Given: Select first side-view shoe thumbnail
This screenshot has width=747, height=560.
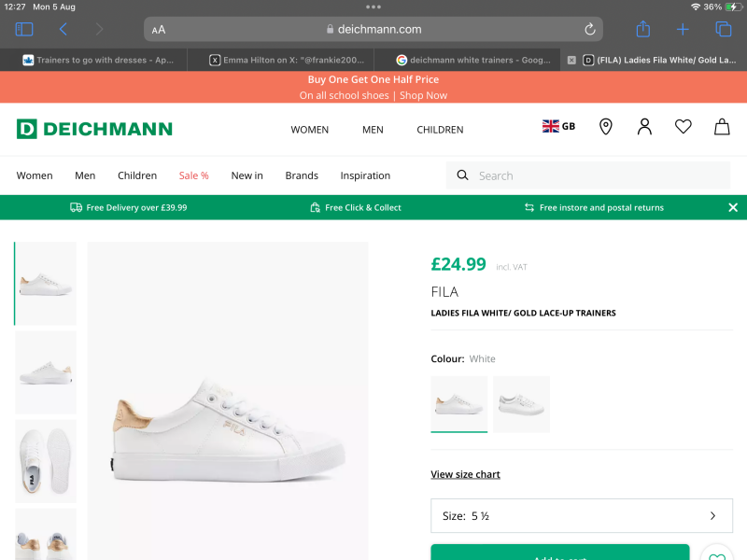Looking at the screenshot, I should pyautogui.click(x=46, y=284).
